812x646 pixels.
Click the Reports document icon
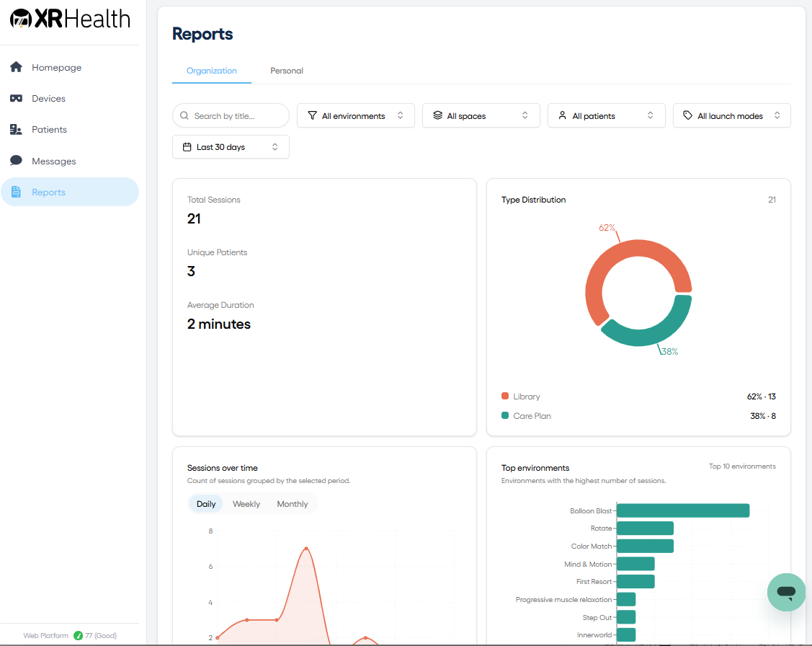coord(16,192)
